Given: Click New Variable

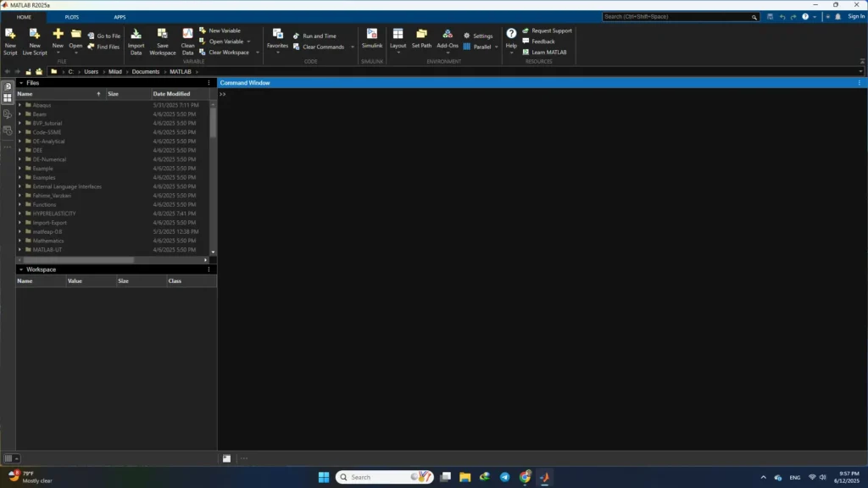Looking at the screenshot, I should click(x=220, y=30).
